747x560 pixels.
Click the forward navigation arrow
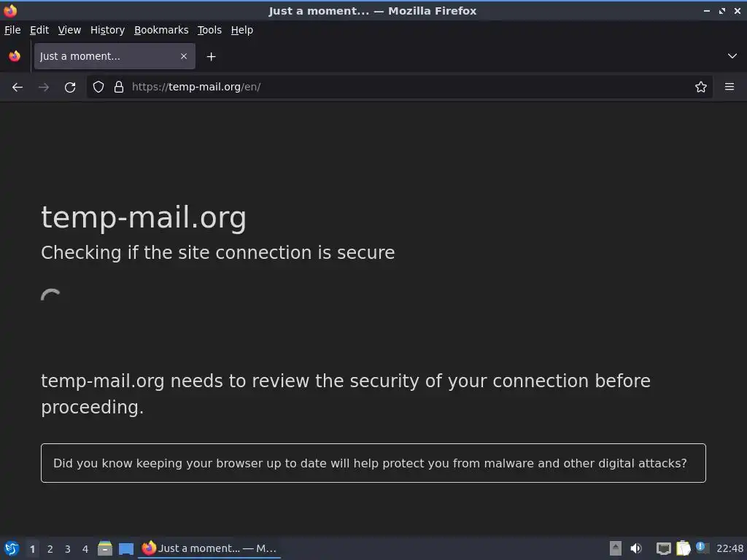point(44,87)
